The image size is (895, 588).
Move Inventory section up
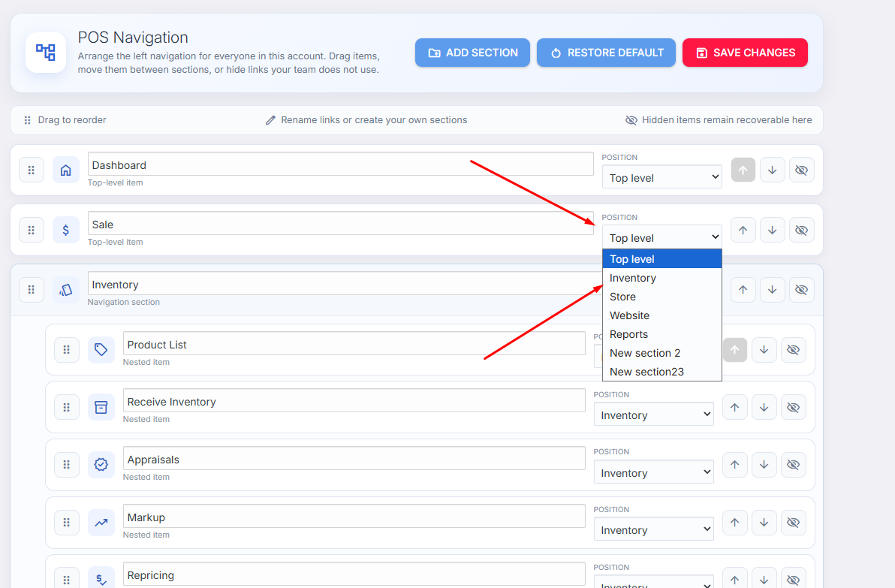point(743,289)
